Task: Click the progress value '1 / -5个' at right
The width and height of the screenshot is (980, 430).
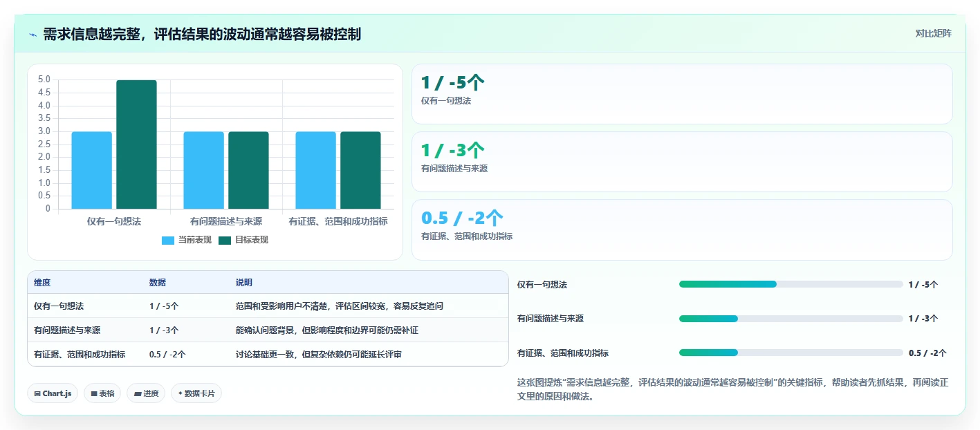Action: pos(923,284)
